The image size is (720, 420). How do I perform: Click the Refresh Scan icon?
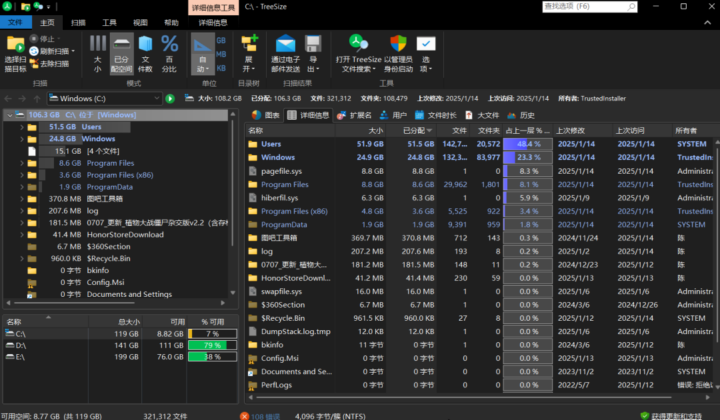click(x=34, y=51)
